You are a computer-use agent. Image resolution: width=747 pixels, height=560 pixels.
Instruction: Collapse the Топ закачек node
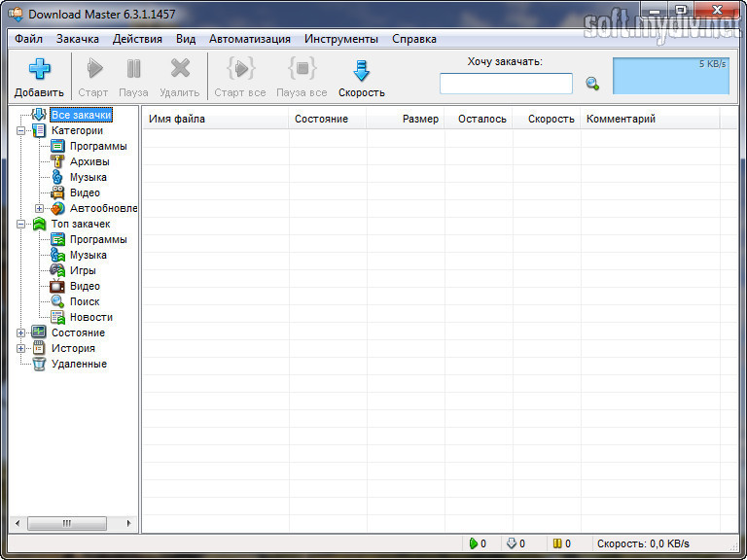[x=20, y=224]
